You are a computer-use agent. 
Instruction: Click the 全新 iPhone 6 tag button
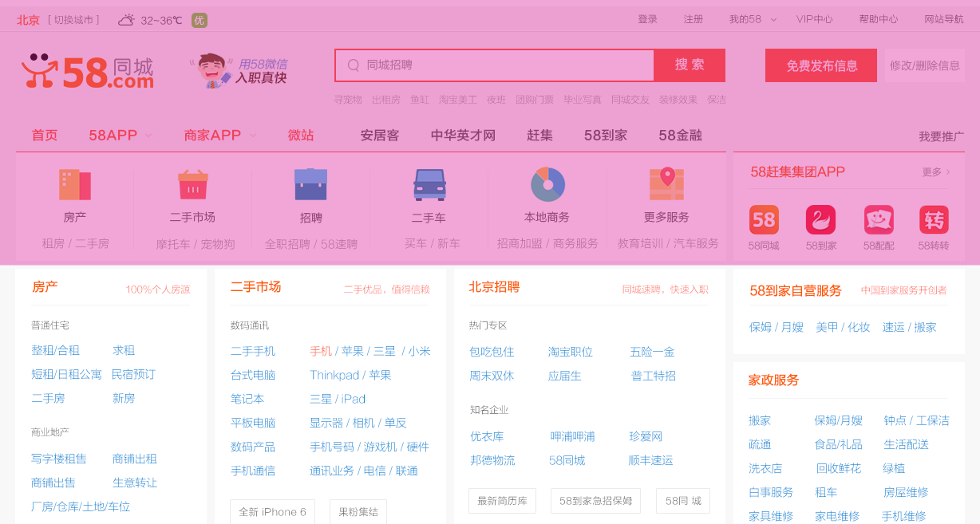pos(272,512)
